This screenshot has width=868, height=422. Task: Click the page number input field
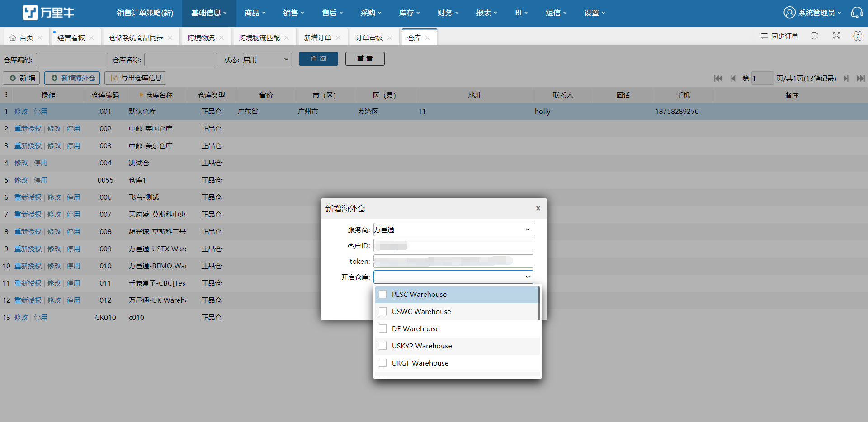pyautogui.click(x=762, y=78)
